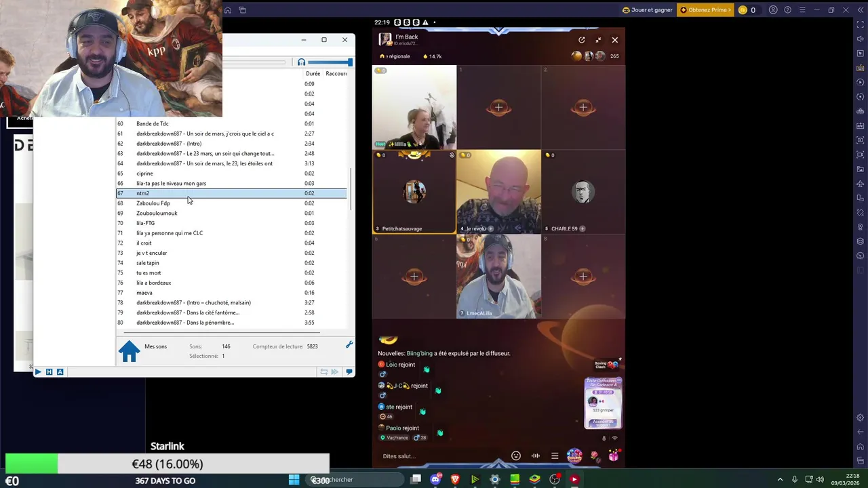The width and height of the screenshot is (868, 488).
Task: Click the Boxing Clash banner
Action: (606, 365)
